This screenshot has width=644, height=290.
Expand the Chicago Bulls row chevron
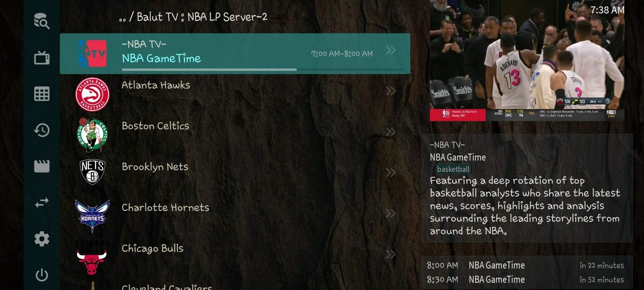[x=391, y=254]
